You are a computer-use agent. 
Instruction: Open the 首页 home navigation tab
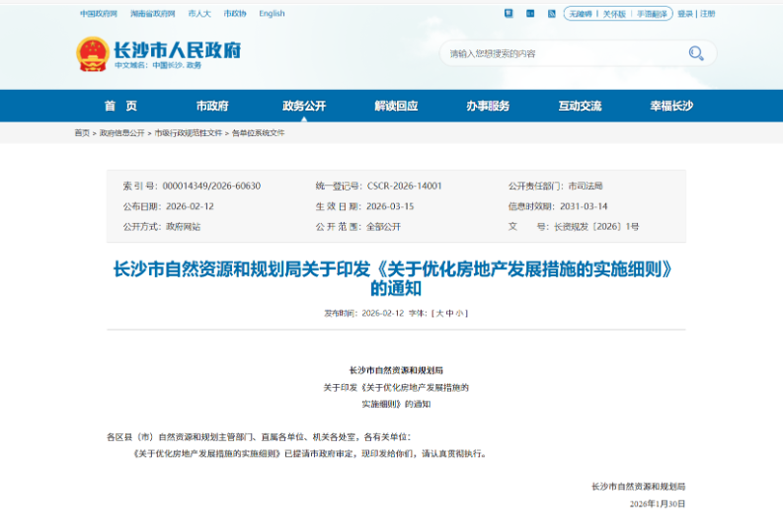click(120, 106)
